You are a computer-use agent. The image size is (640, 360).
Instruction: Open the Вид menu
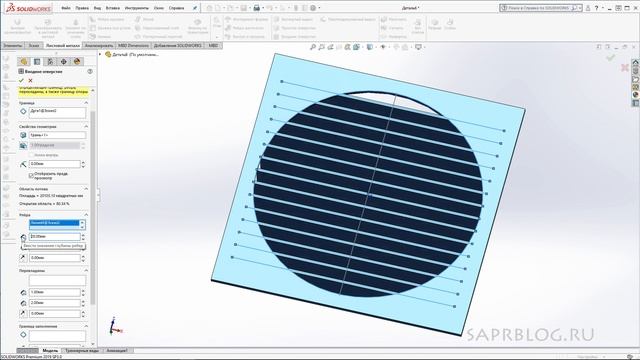(97, 8)
